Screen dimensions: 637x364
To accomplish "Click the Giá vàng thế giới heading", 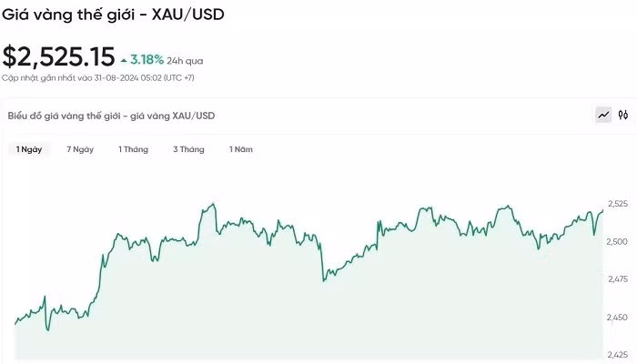I will (113, 15).
